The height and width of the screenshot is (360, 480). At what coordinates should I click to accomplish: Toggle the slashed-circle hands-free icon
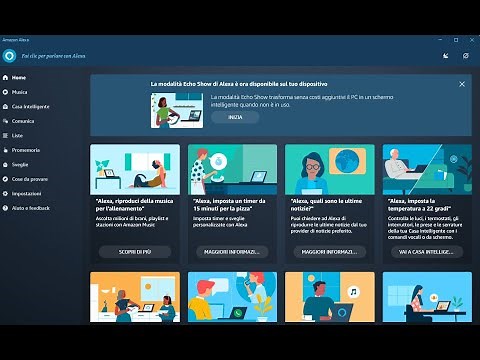(466, 56)
